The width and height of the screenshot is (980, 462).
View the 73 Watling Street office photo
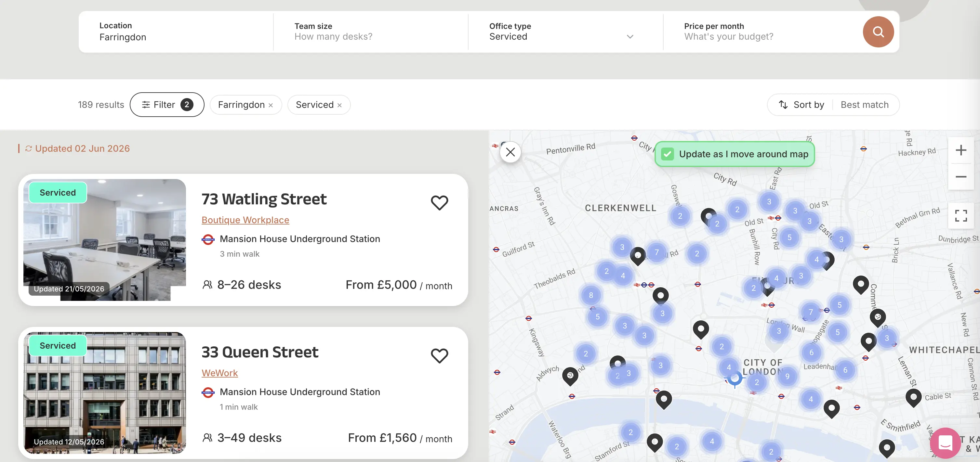105,240
